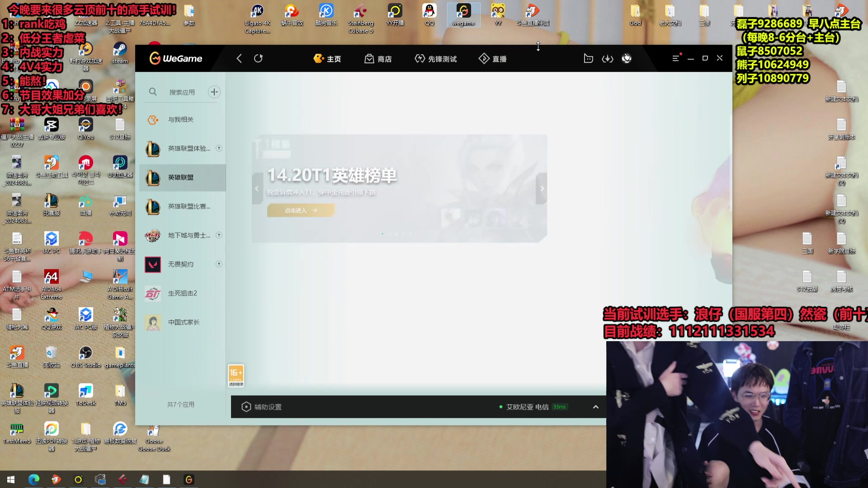Click the WeGame back arrow
Screen dimensions: 868x488
tap(239, 58)
